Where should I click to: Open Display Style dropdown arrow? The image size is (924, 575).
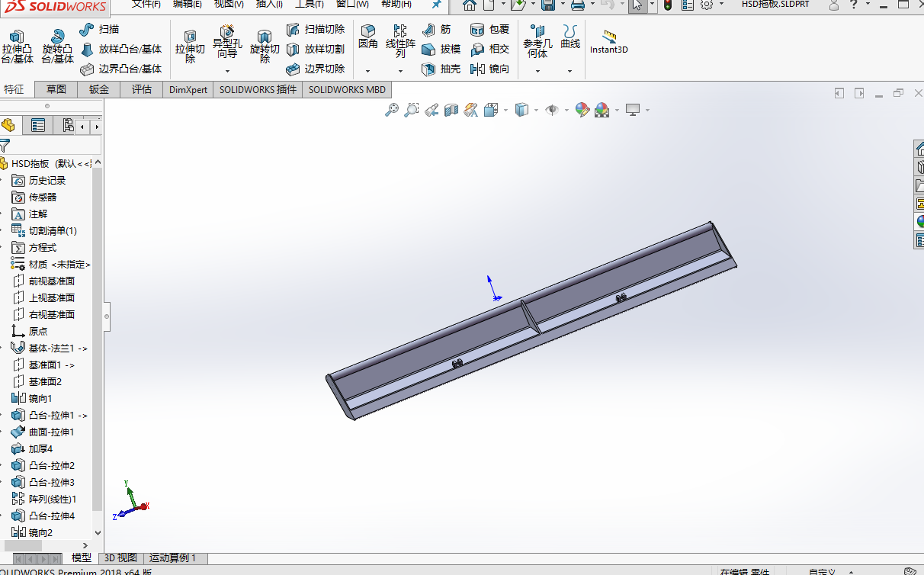point(536,111)
